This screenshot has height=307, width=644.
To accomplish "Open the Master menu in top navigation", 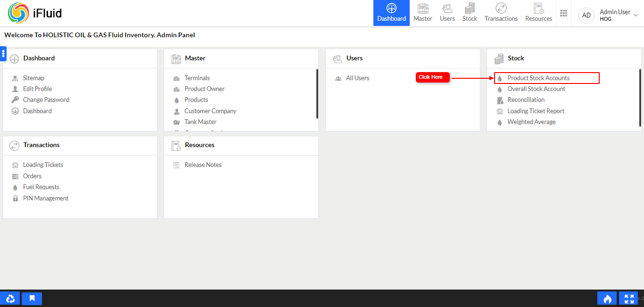I will 423,13.
